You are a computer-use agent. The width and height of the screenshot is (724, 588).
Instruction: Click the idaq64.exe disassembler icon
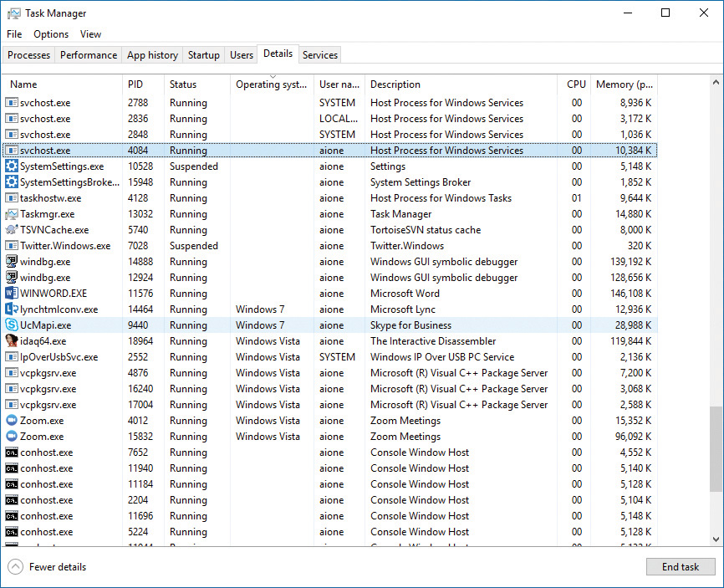pyautogui.click(x=12, y=341)
